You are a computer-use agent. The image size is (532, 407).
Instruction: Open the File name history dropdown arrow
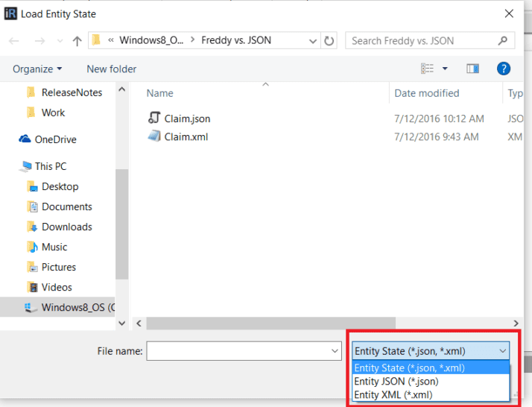coord(335,351)
